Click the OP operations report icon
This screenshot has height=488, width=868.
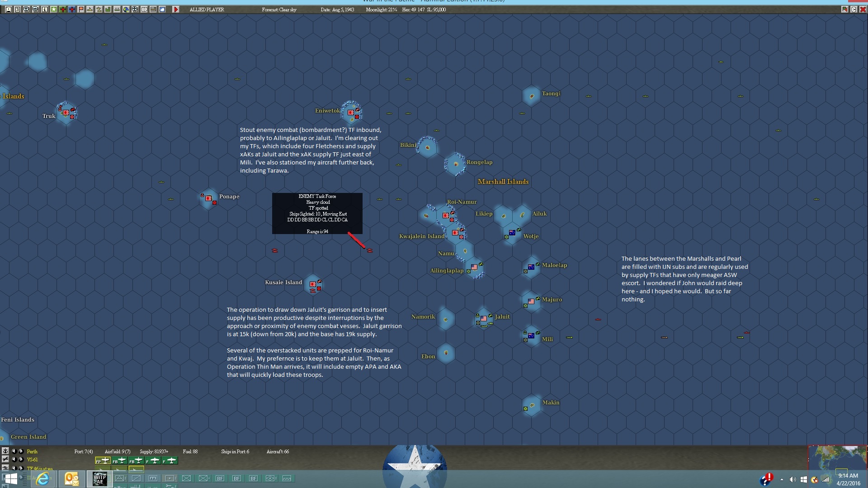point(144,9)
